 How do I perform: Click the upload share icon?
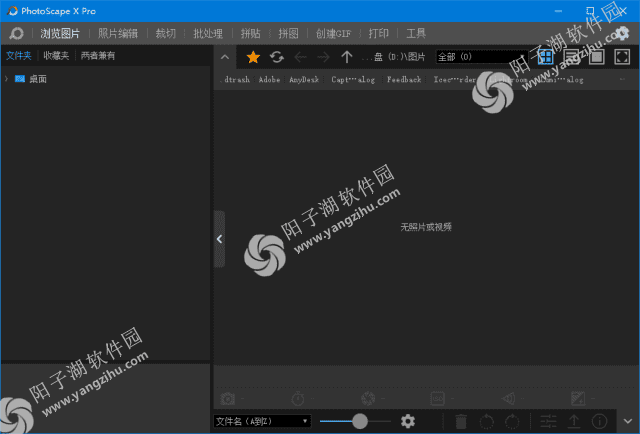click(x=574, y=421)
